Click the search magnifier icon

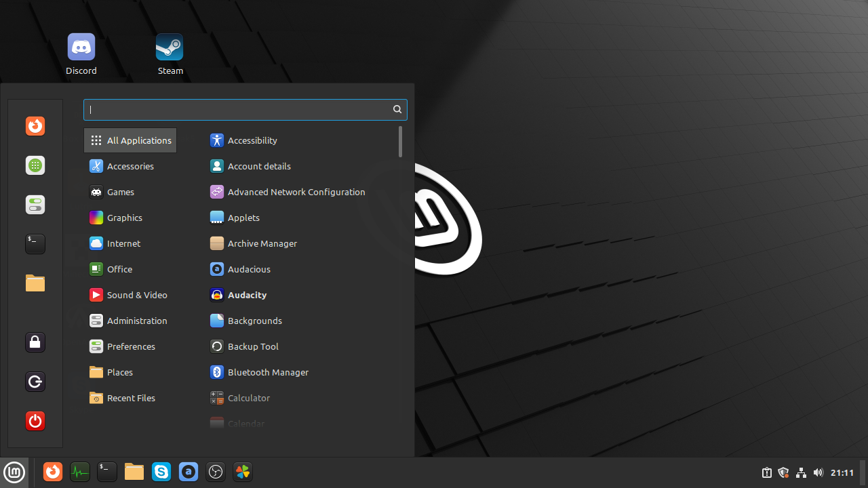pos(397,109)
